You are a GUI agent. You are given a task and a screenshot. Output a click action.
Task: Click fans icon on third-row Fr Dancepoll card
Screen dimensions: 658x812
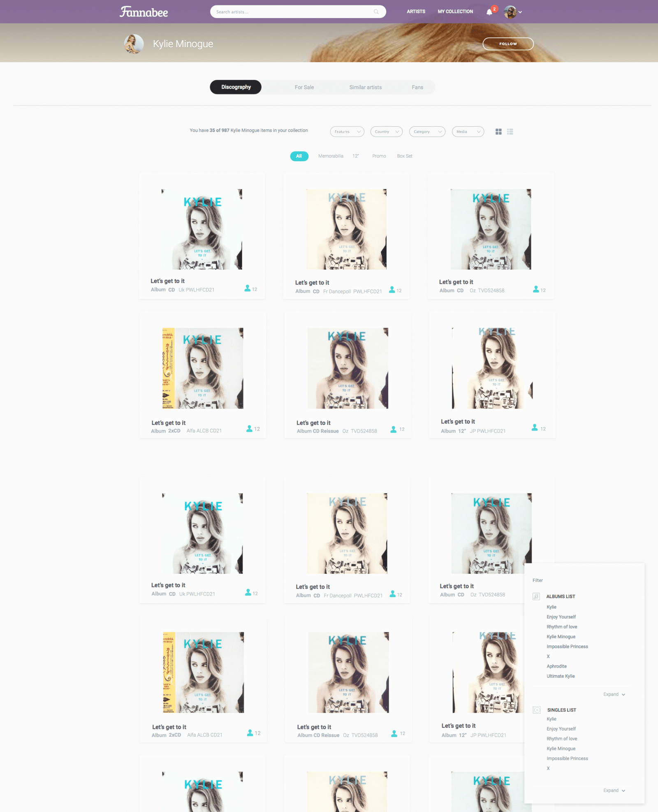pyautogui.click(x=393, y=594)
